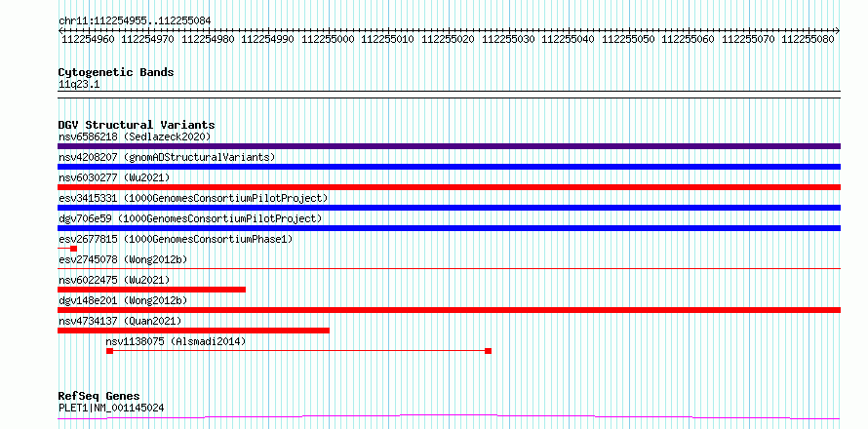The image size is (868, 429).
Task: Click the blue esv3415331 variant bar
Action: [x=449, y=208]
